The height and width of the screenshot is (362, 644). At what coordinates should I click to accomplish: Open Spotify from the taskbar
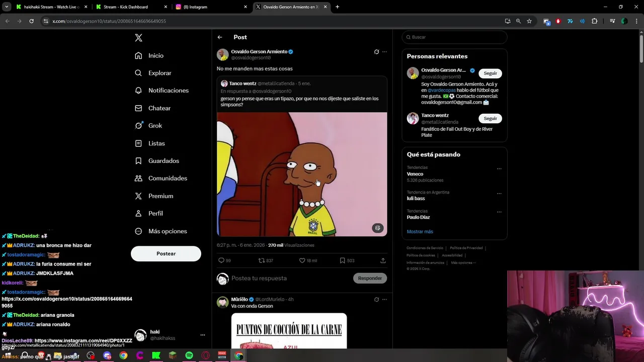(189, 355)
